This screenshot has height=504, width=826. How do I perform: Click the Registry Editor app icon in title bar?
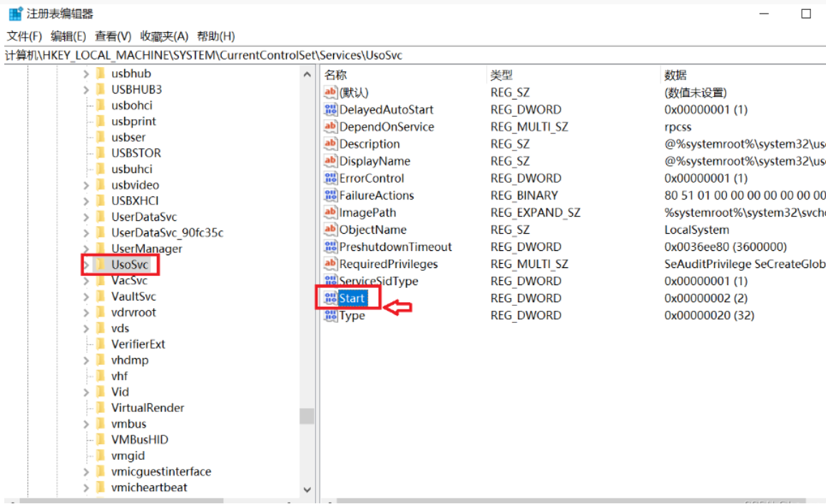[x=15, y=14]
